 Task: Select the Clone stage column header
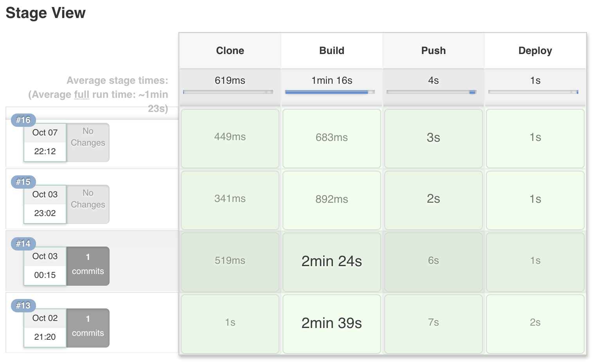[230, 50]
